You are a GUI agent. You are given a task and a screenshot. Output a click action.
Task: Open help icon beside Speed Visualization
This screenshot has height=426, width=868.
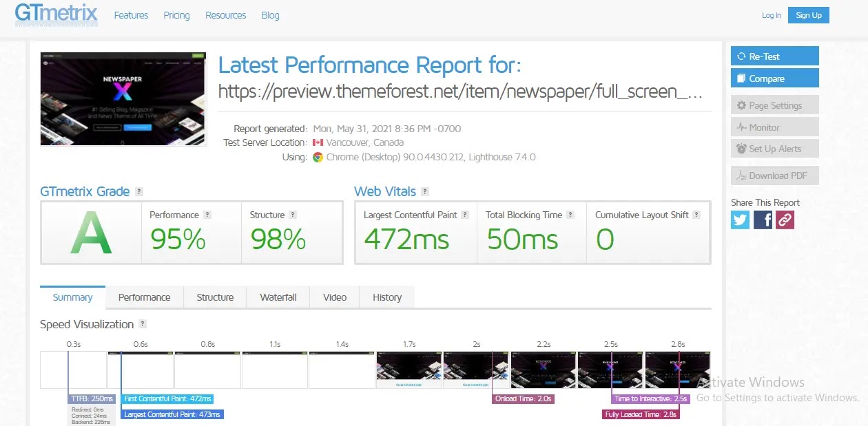click(x=143, y=324)
